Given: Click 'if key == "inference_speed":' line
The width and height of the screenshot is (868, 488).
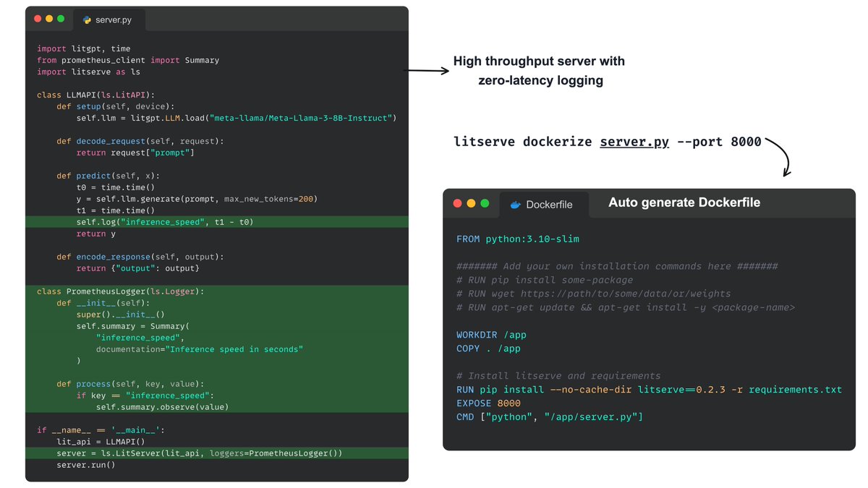Looking at the screenshot, I should pyautogui.click(x=145, y=395).
